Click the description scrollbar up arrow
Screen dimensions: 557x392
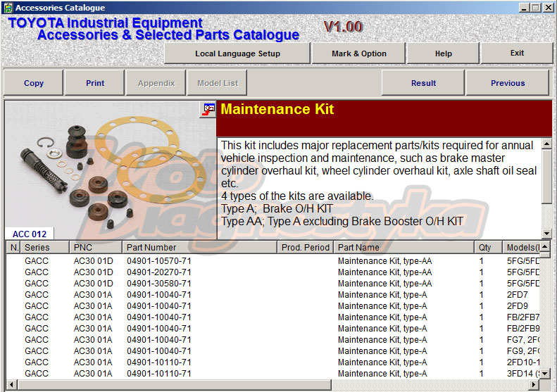(x=546, y=144)
